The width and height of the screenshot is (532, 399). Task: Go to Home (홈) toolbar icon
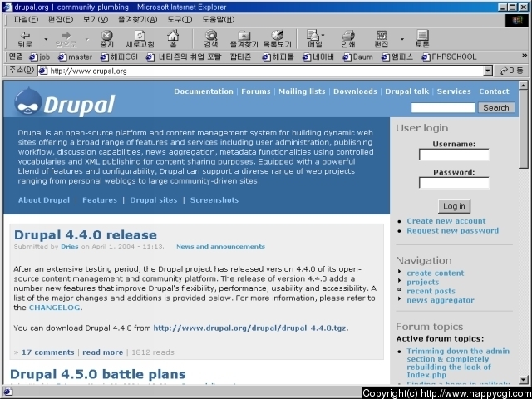[173, 39]
